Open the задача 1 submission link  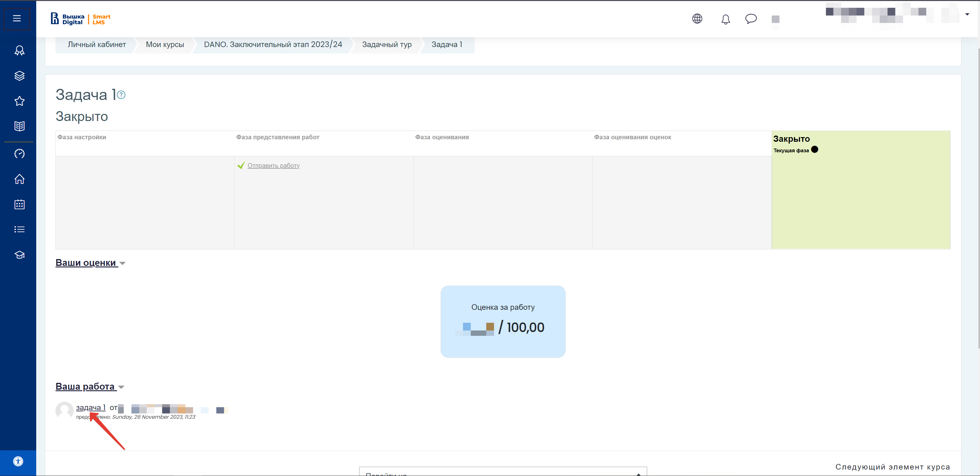point(90,408)
